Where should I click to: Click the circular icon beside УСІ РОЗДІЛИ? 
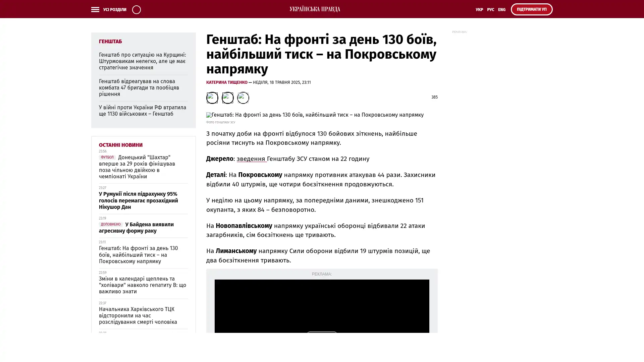136,9
